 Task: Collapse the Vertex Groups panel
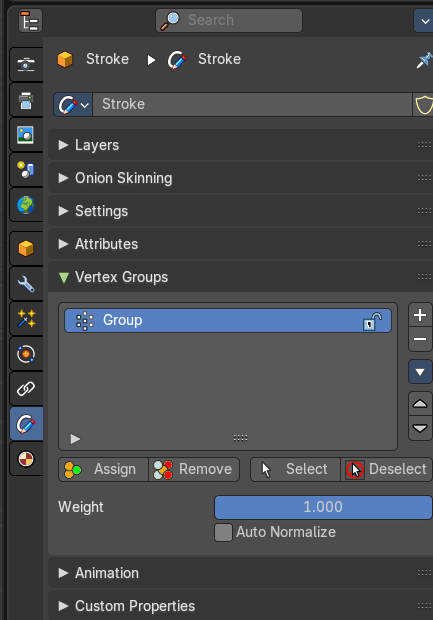click(x=63, y=277)
